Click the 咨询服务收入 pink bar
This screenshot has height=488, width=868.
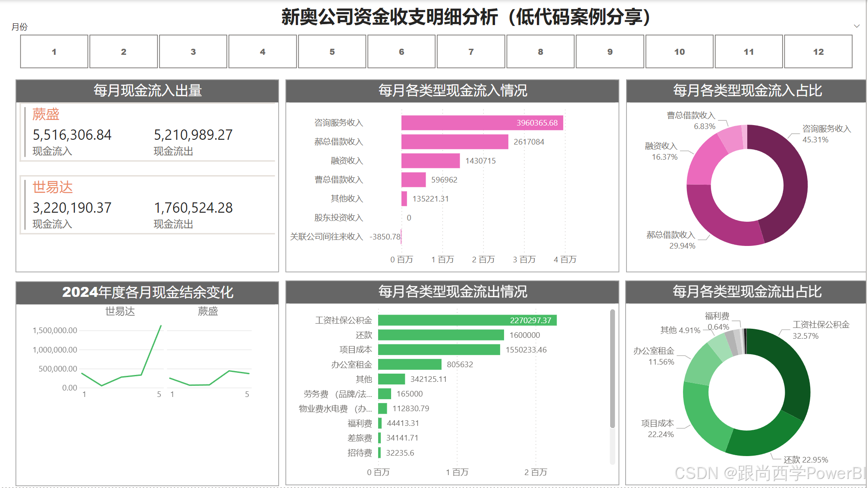click(x=457, y=123)
